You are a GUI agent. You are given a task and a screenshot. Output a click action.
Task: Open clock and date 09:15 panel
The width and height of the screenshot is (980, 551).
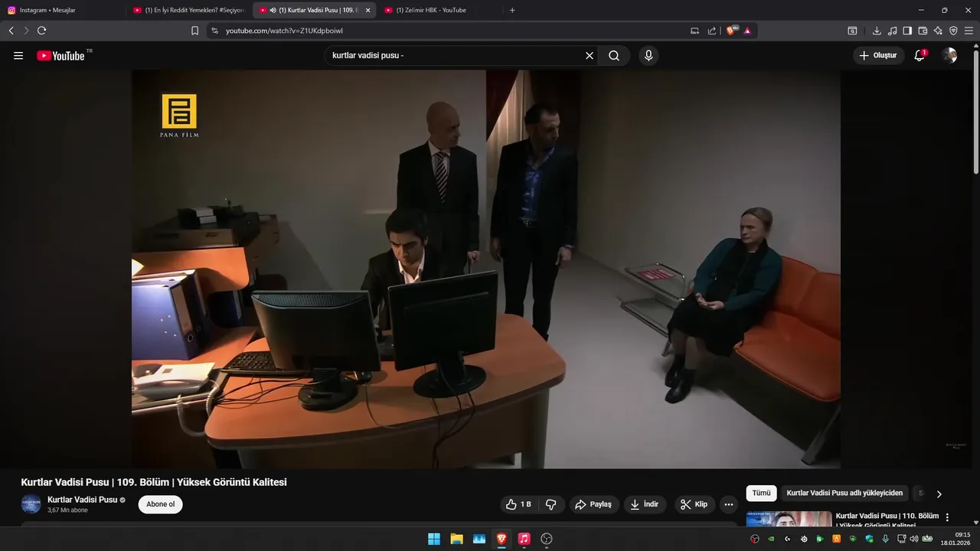pyautogui.click(x=956, y=539)
